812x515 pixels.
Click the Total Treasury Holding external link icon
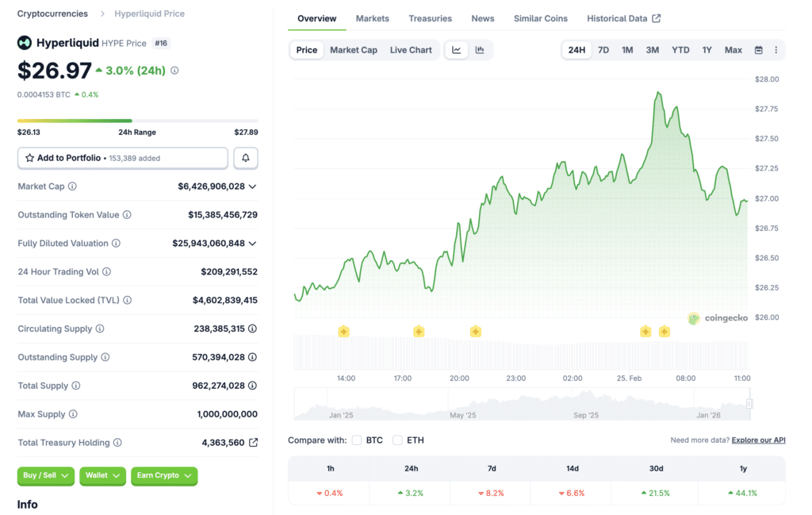pos(252,443)
